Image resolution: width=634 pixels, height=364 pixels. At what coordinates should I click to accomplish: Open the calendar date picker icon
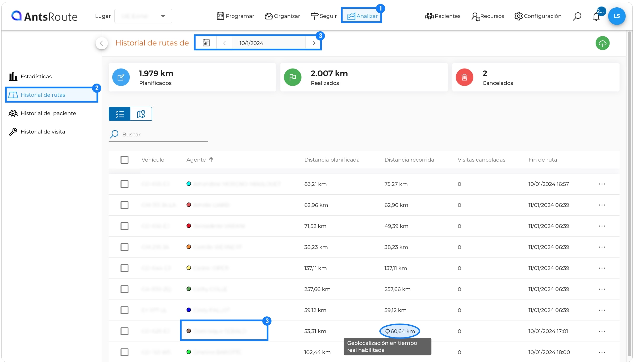[206, 43]
